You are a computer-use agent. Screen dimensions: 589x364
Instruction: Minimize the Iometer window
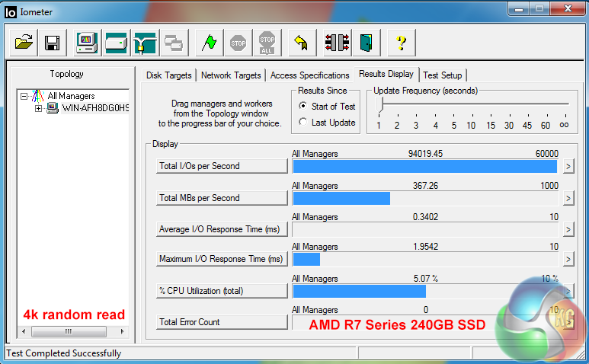coord(519,9)
